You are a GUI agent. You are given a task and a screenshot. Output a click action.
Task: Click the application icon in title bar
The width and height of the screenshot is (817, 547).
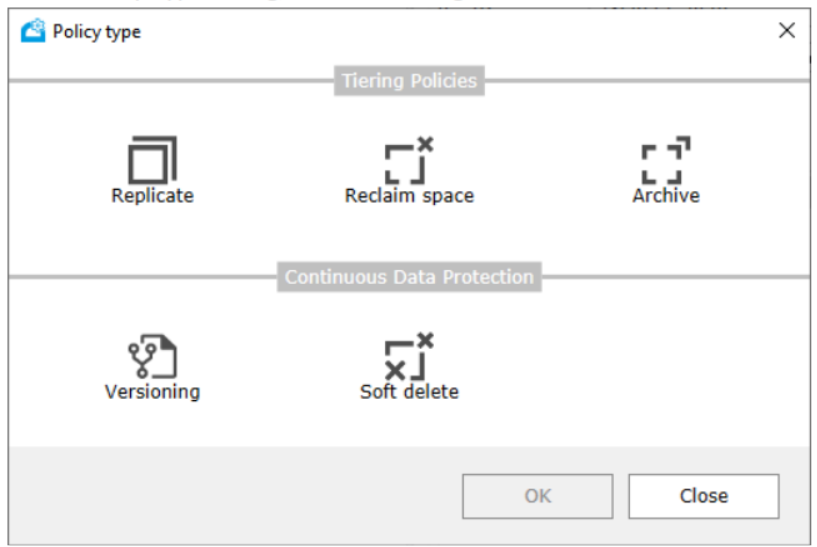tap(33, 31)
